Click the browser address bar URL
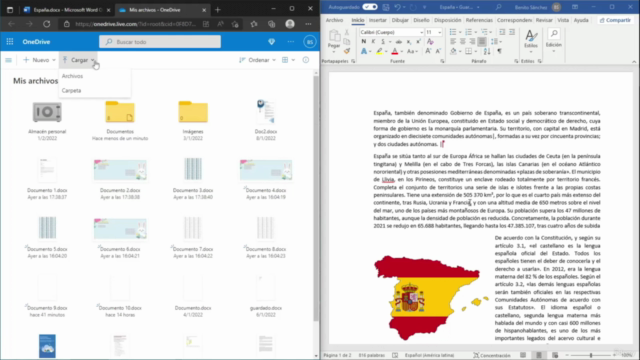640x360 pixels. tap(135, 24)
